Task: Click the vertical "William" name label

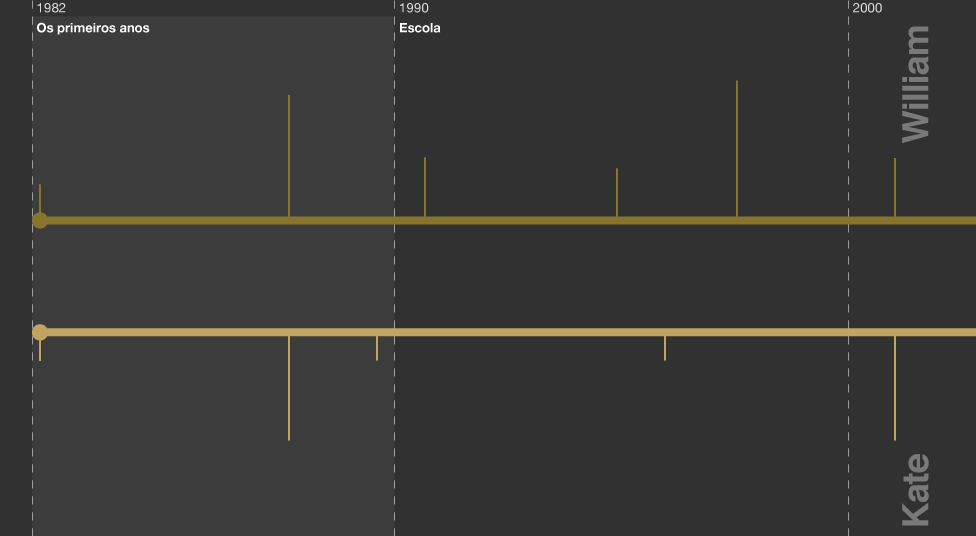Action: point(916,84)
